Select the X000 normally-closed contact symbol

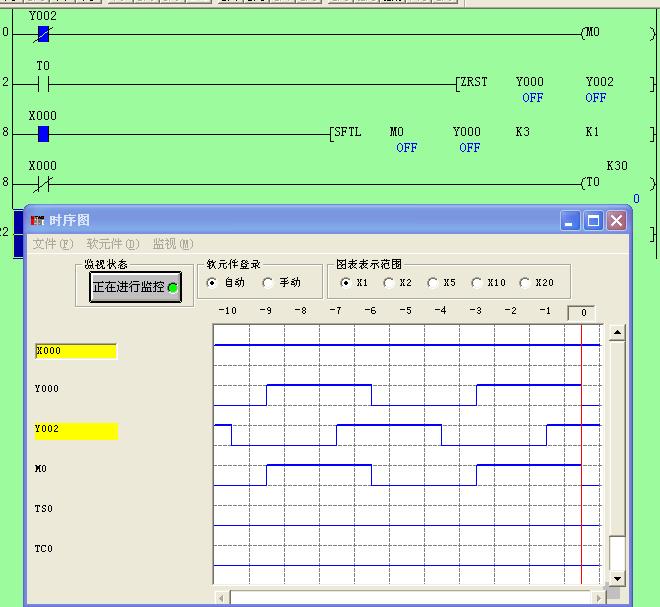pos(42,184)
